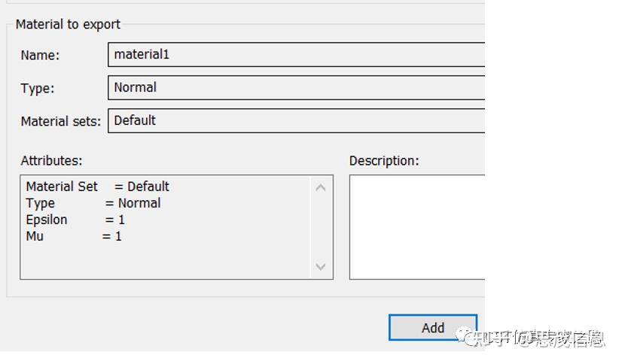Select the 'Type = Normal' attribute line
The width and height of the screenshot is (622, 364).
93,203
